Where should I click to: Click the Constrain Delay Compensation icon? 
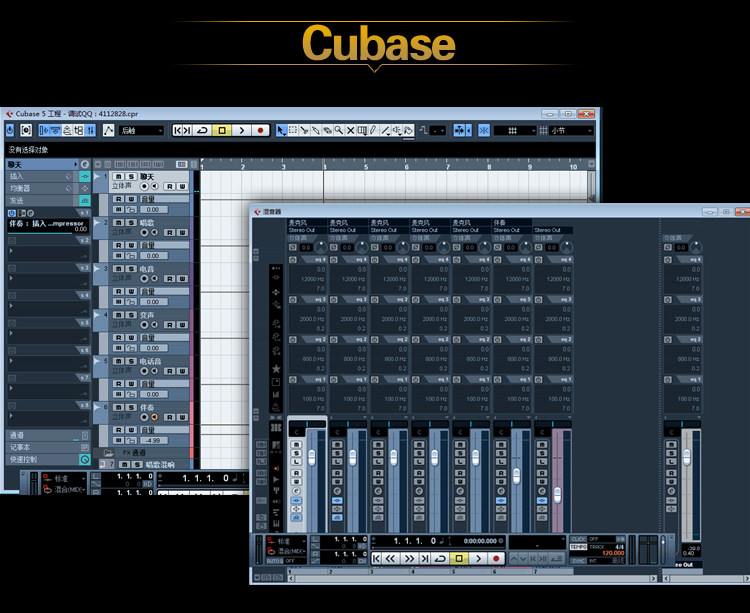pyautogui.click(x=26, y=130)
